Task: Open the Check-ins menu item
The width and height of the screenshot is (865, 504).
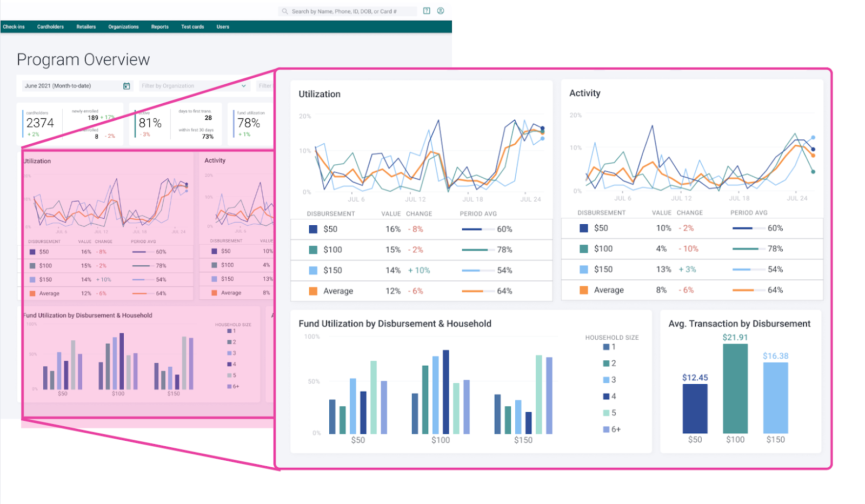Action: tap(14, 27)
